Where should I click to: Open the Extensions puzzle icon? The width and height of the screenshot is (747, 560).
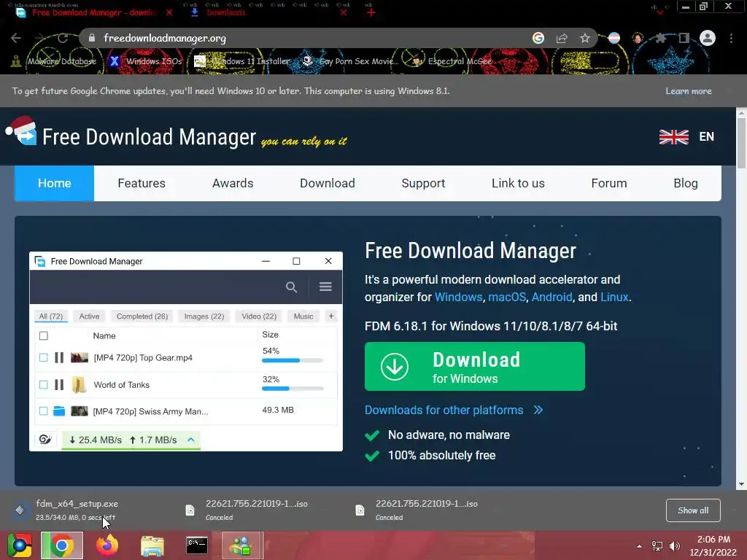click(x=660, y=38)
